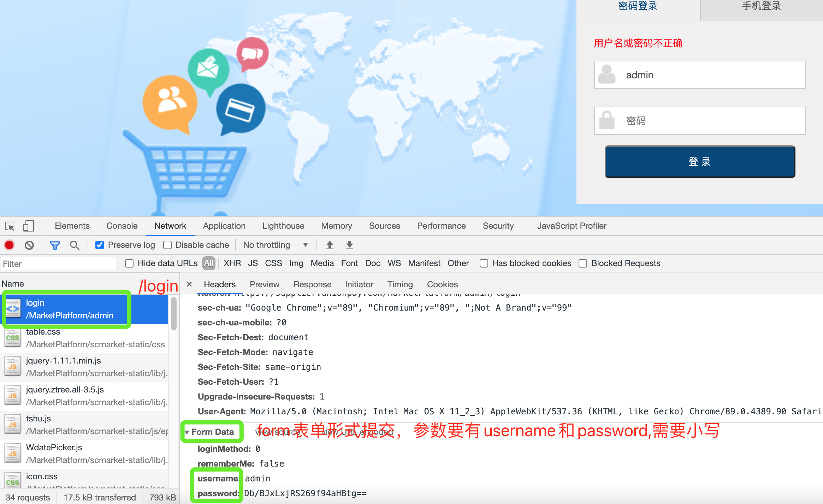The height and width of the screenshot is (504, 823).
Task: Click the jquery.ztree.all-3.5.js file icon
Action: point(13,396)
